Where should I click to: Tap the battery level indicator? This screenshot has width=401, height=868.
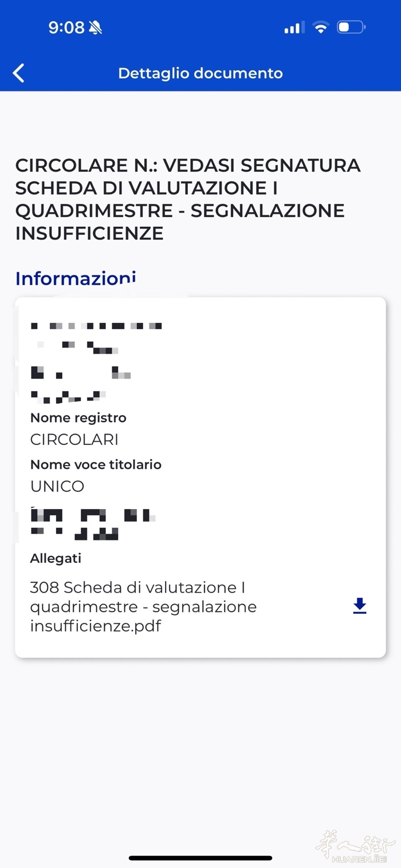pos(351,27)
